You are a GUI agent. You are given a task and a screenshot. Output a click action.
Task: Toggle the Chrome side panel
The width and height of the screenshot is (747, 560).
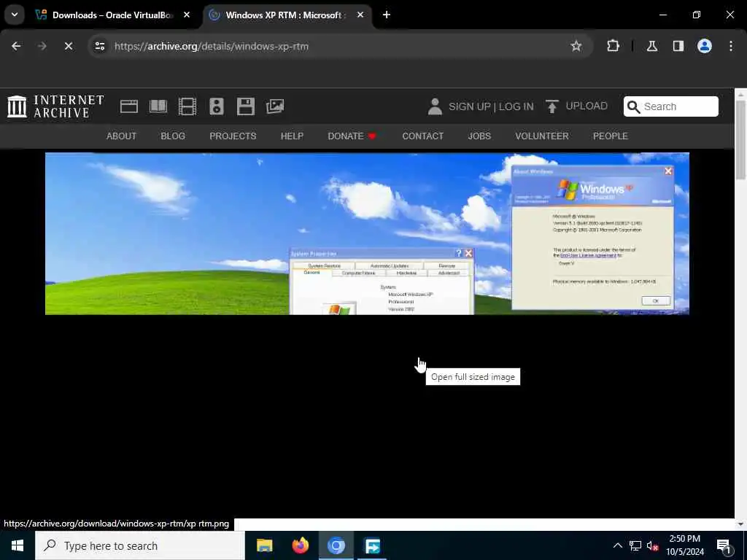(x=678, y=46)
